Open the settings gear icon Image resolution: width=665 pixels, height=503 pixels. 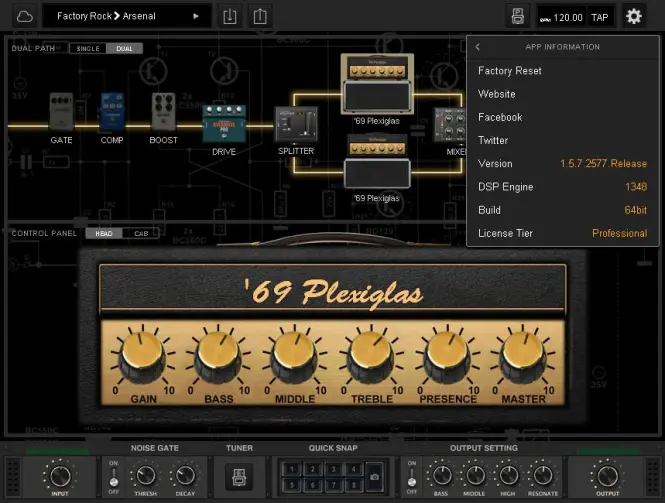[634, 17]
